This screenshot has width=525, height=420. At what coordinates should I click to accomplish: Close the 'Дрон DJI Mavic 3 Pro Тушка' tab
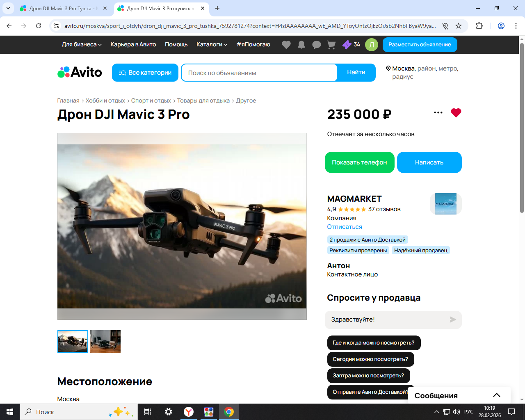pos(105,8)
